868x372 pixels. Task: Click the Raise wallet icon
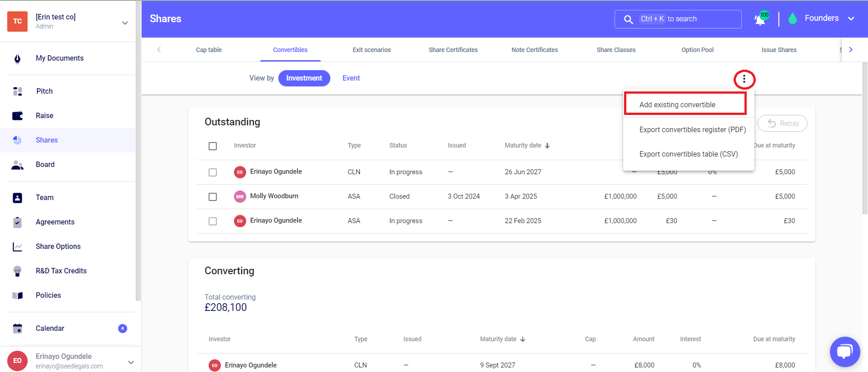[x=18, y=116]
